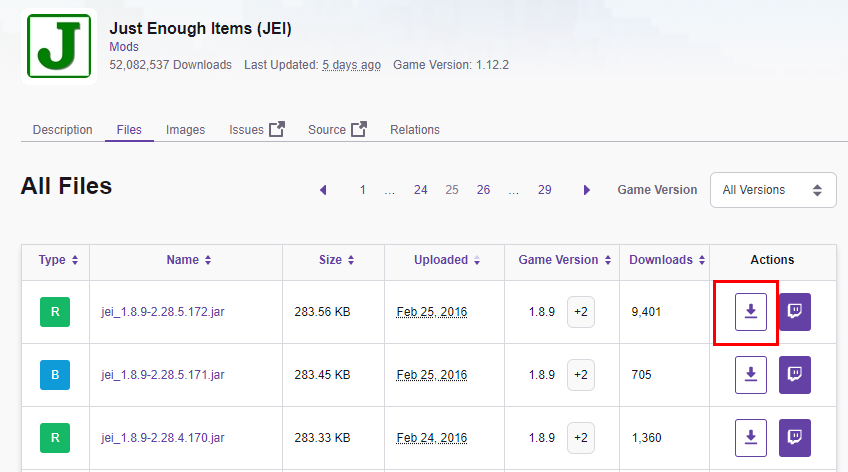Go to page 29
Screen dimensions: 848x472
(x=545, y=190)
